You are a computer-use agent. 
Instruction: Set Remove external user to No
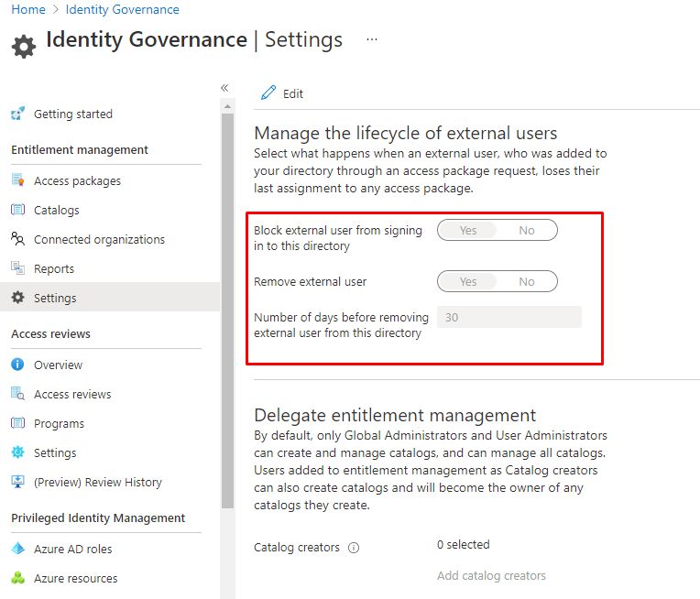(x=526, y=282)
